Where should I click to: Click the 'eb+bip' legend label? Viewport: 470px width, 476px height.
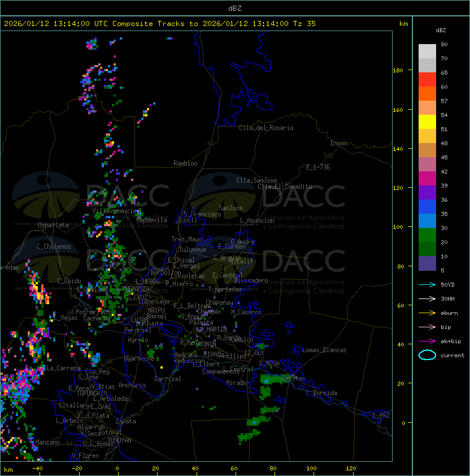click(451, 341)
